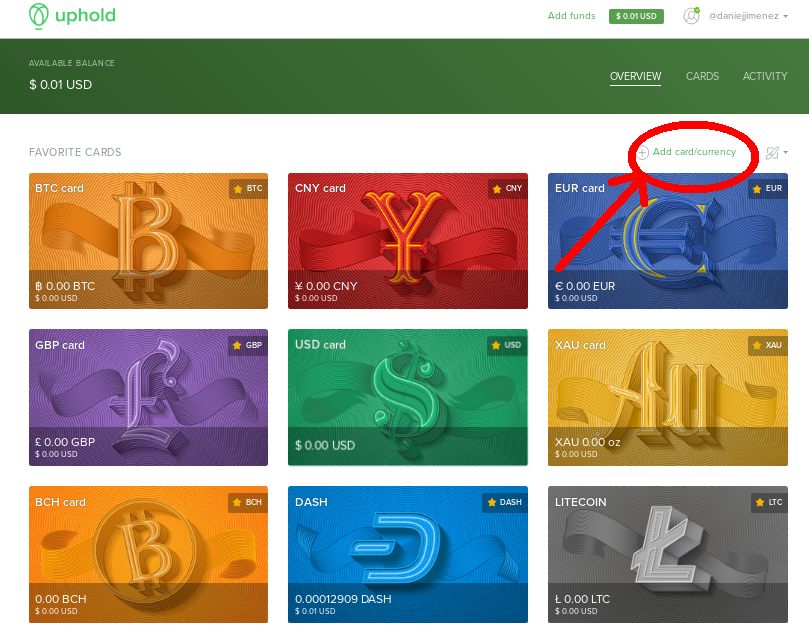Switch to the CARDS tab
Screen dimensions: 809x625
pyautogui.click(x=702, y=76)
